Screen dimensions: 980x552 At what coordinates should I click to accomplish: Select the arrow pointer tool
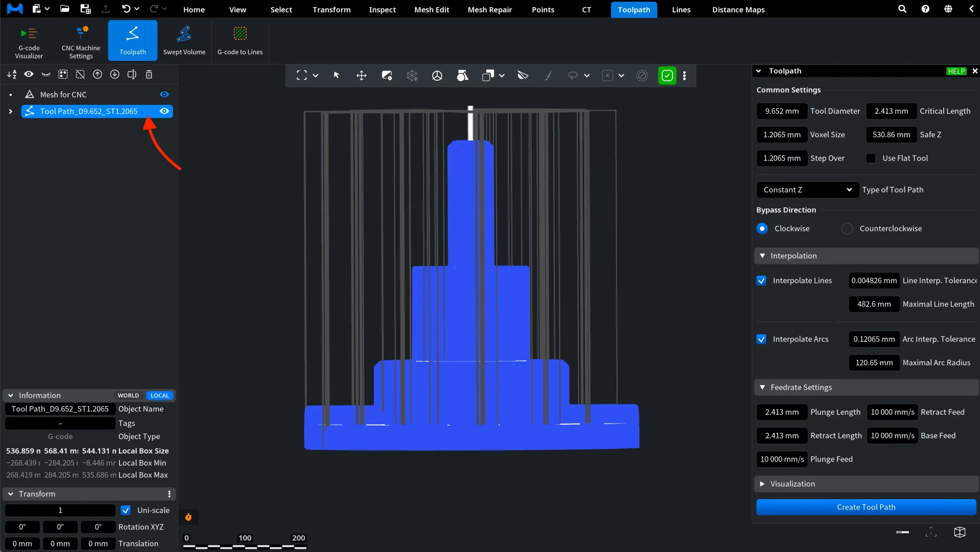(336, 75)
